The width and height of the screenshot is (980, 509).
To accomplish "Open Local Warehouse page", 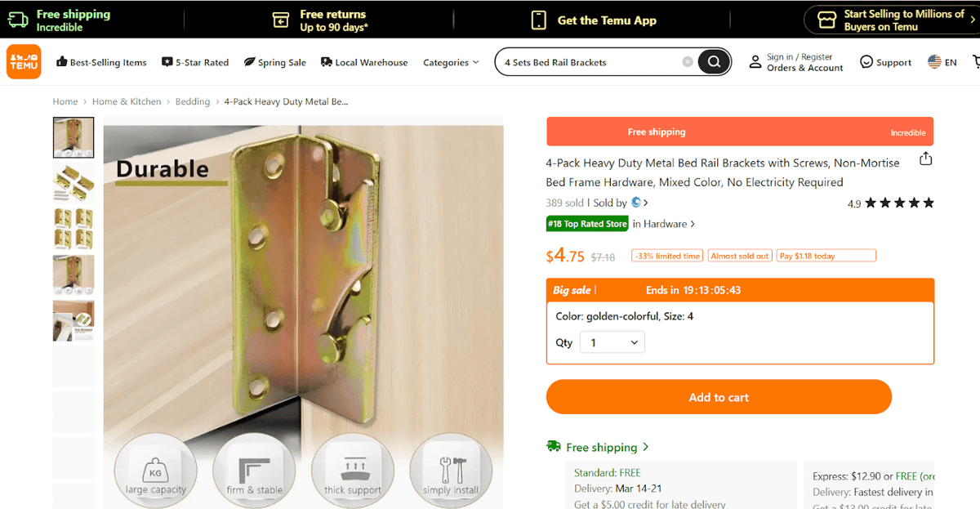I will tap(364, 62).
